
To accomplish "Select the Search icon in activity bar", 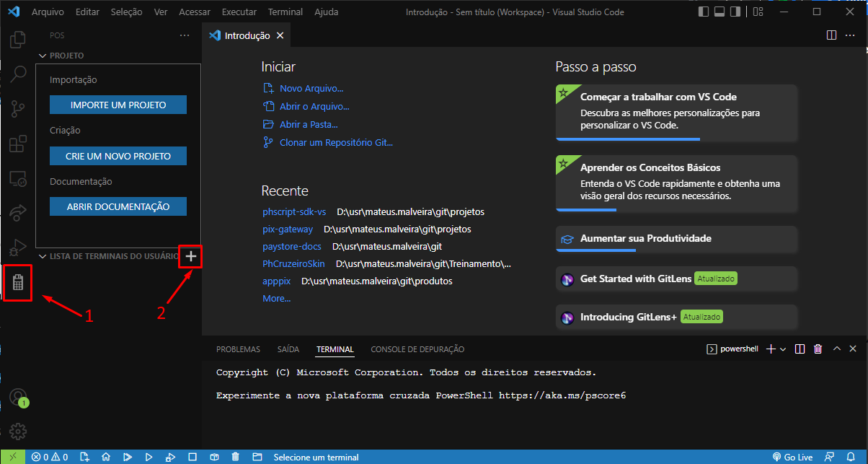I will (17, 74).
